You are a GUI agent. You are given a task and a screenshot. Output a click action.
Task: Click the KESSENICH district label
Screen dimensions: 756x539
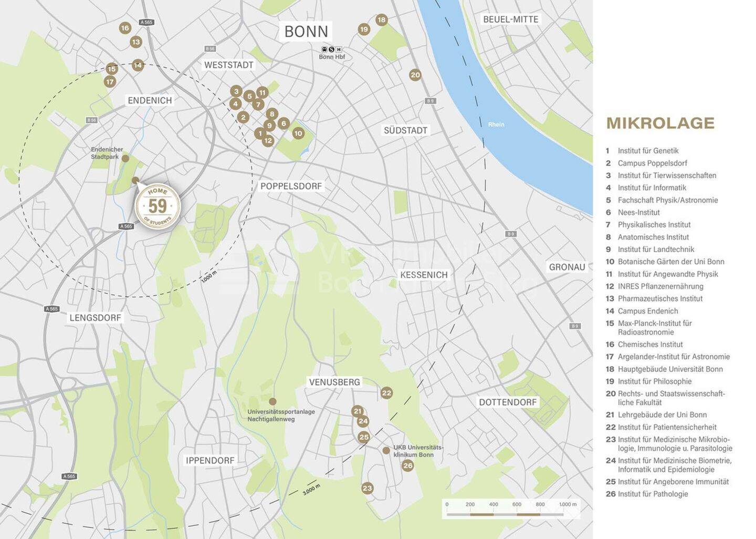pos(424,275)
